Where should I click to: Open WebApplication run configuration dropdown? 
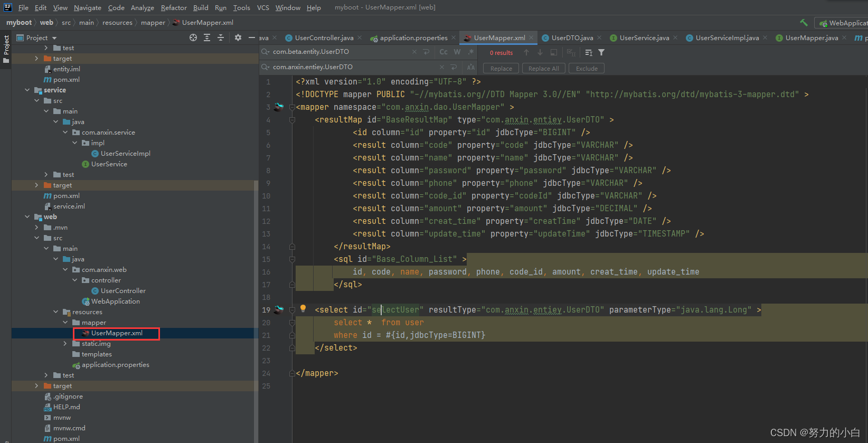(x=842, y=23)
